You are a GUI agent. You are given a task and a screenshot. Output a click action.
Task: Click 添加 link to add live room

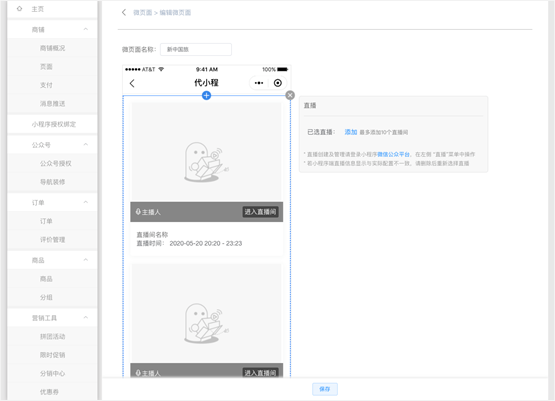[351, 132]
